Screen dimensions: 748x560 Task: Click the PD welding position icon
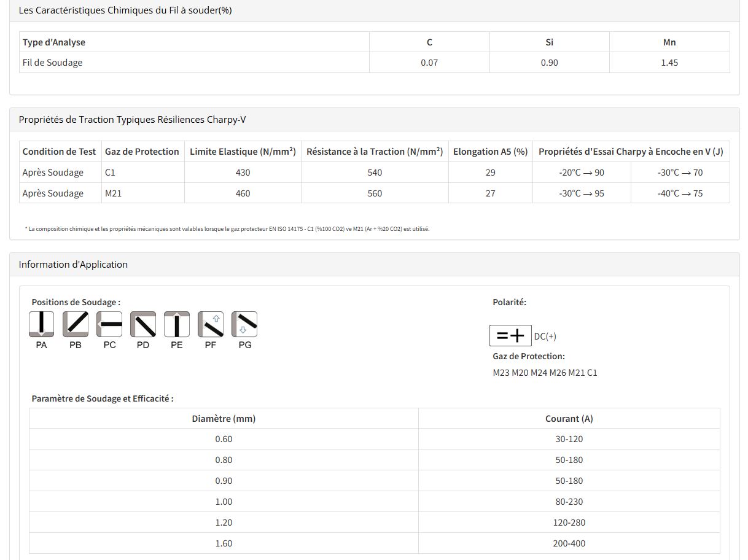(143, 324)
